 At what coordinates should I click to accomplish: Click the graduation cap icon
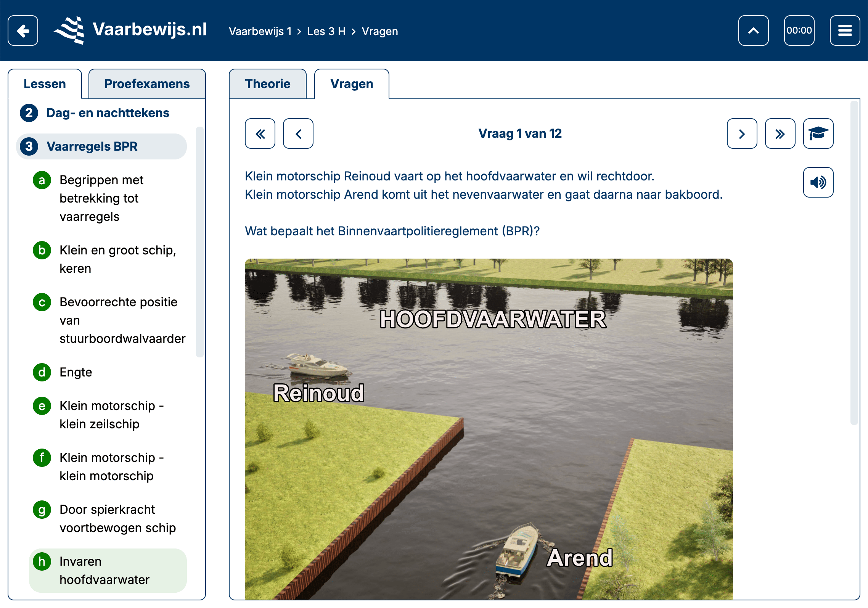[x=818, y=134]
